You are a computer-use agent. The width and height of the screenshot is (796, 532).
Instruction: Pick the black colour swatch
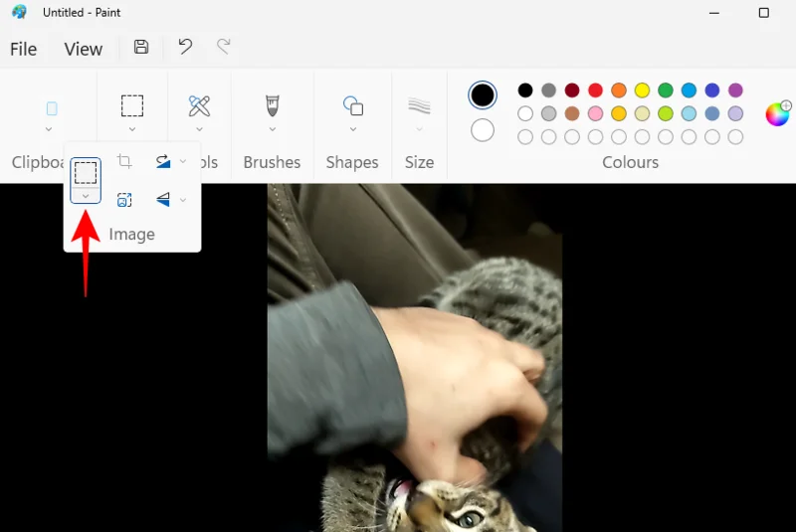(525, 90)
